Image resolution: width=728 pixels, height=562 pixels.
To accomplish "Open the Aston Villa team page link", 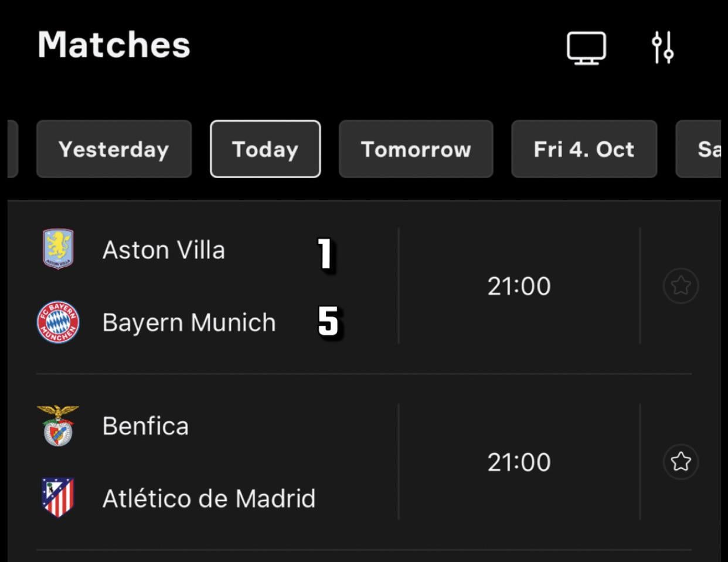I will (164, 248).
